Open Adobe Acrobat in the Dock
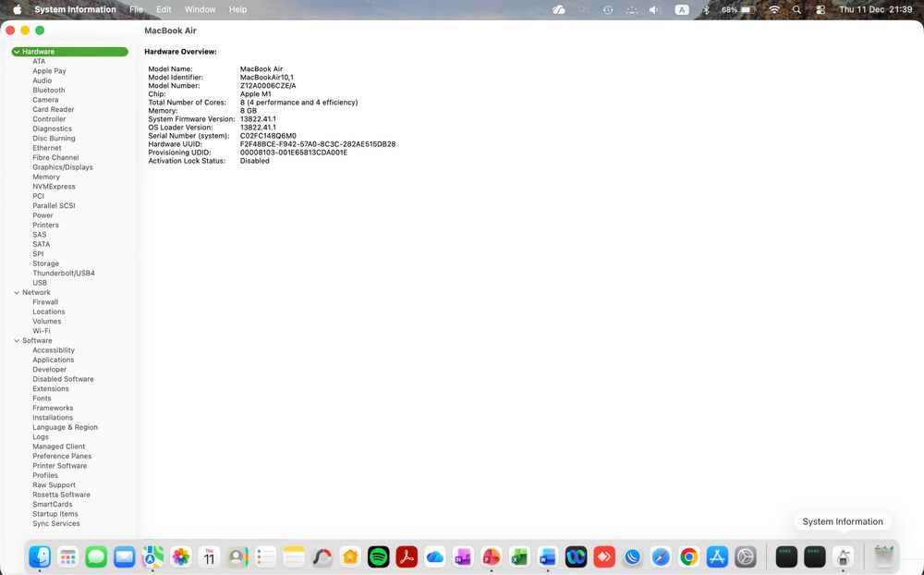Screen dimensions: 924x575 407,557
